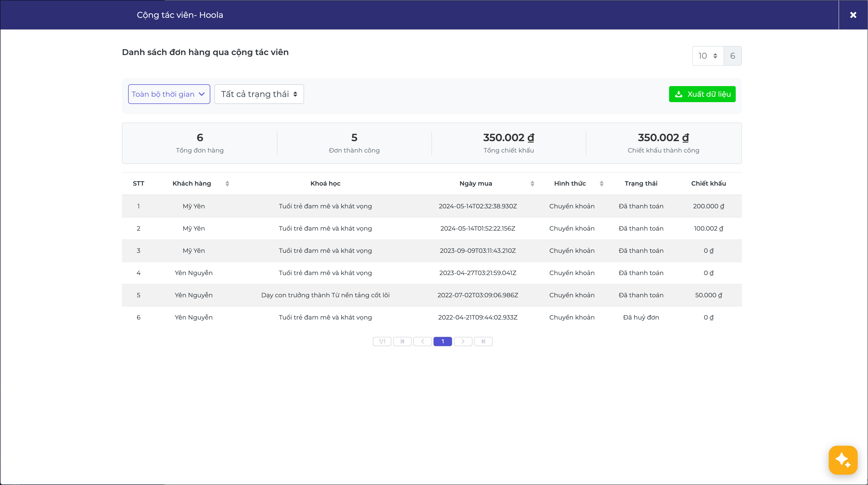
Task: Close the Cộng tác viên dialog
Action: point(853,15)
